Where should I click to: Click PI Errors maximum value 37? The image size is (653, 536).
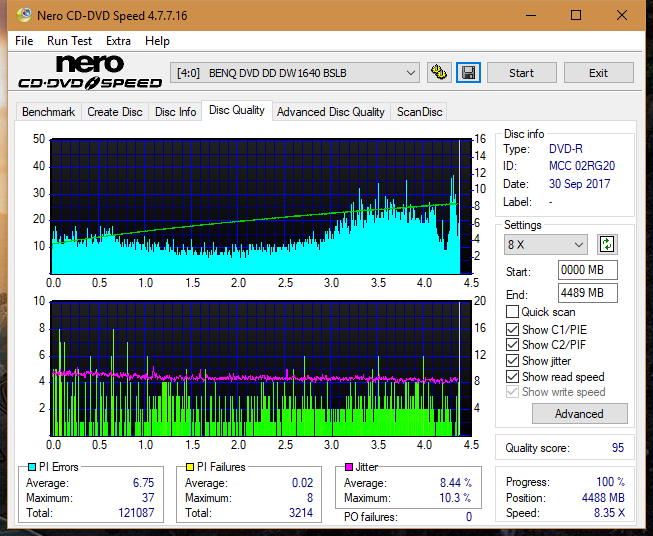coord(148,498)
